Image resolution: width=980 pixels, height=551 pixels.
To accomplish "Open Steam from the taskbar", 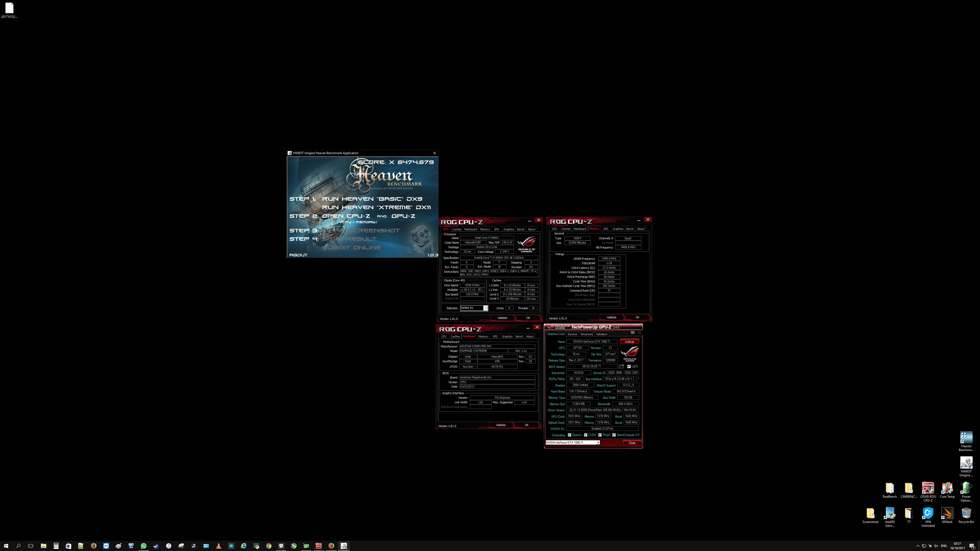I will click(156, 546).
